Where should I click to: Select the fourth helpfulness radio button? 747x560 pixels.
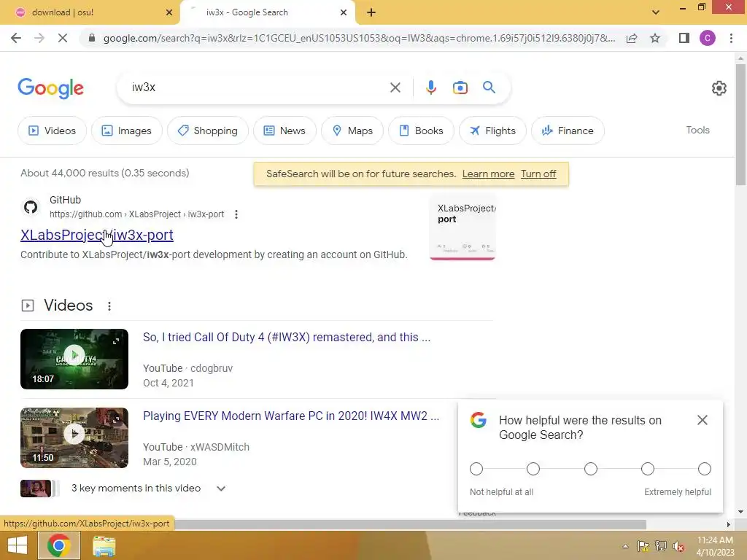(x=648, y=469)
